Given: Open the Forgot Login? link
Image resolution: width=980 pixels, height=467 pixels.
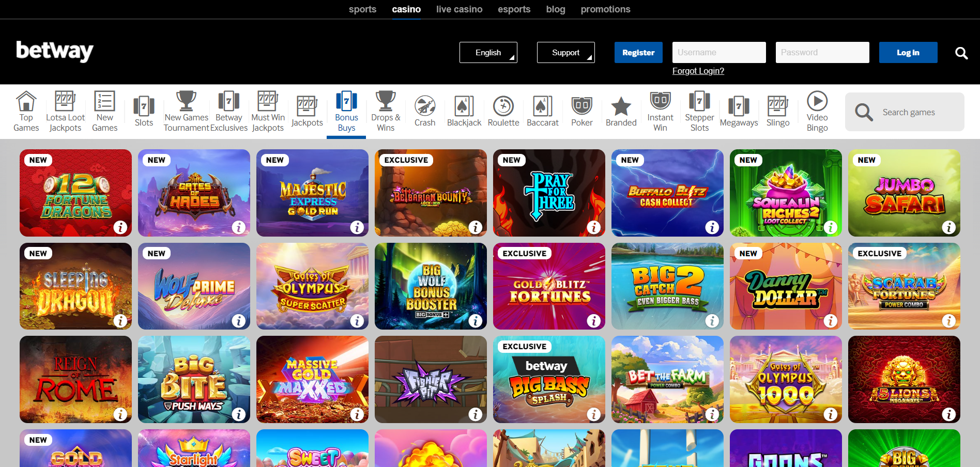Looking at the screenshot, I should pos(698,71).
